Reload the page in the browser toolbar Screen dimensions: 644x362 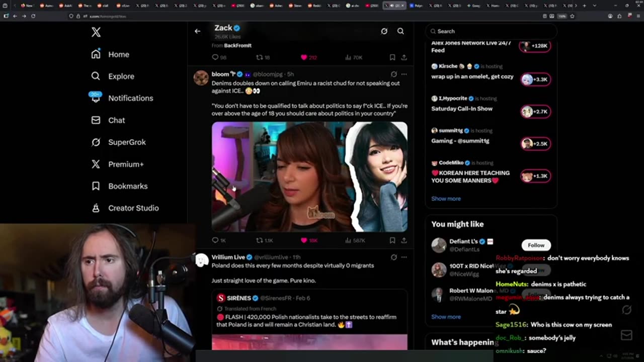(33, 16)
